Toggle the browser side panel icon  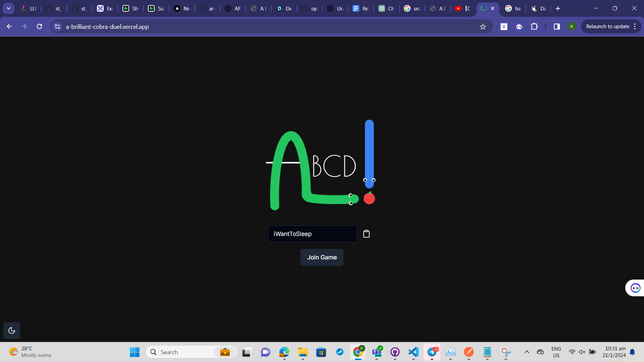click(557, 26)
